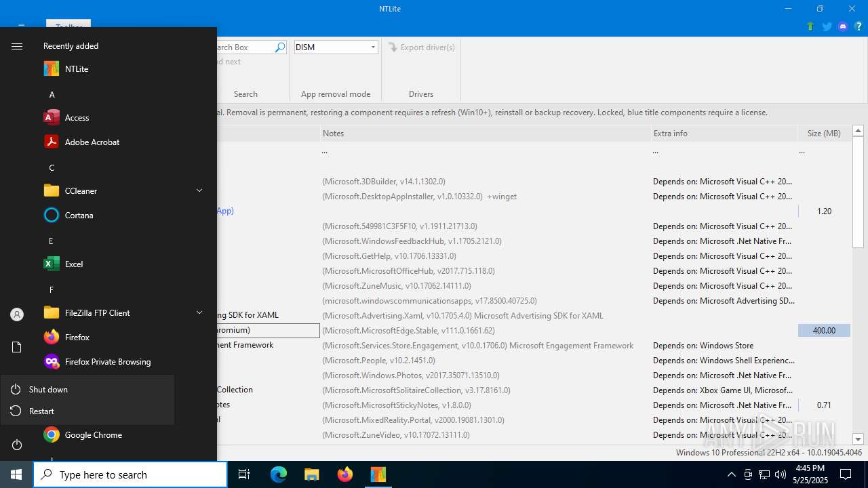The width and height of the screenshot is (868, 488).
Task: Open the notification action center
Action: pos(846,474)
